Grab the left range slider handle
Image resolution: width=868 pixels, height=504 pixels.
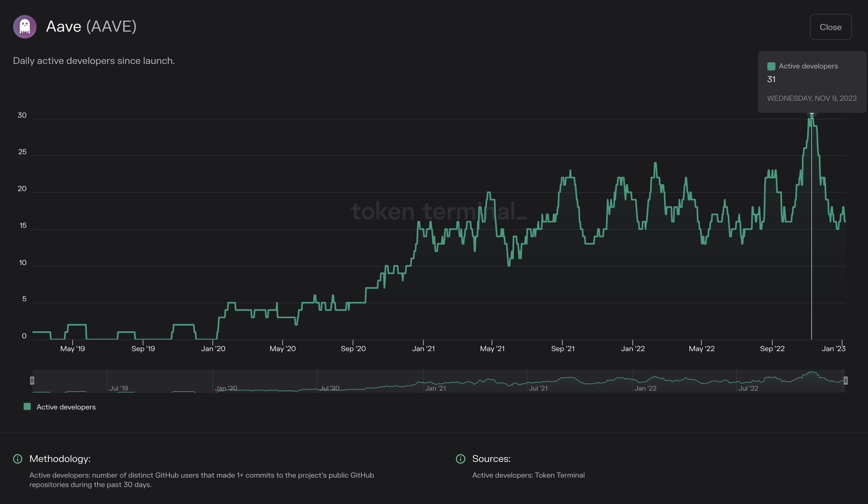coord(32,380)
